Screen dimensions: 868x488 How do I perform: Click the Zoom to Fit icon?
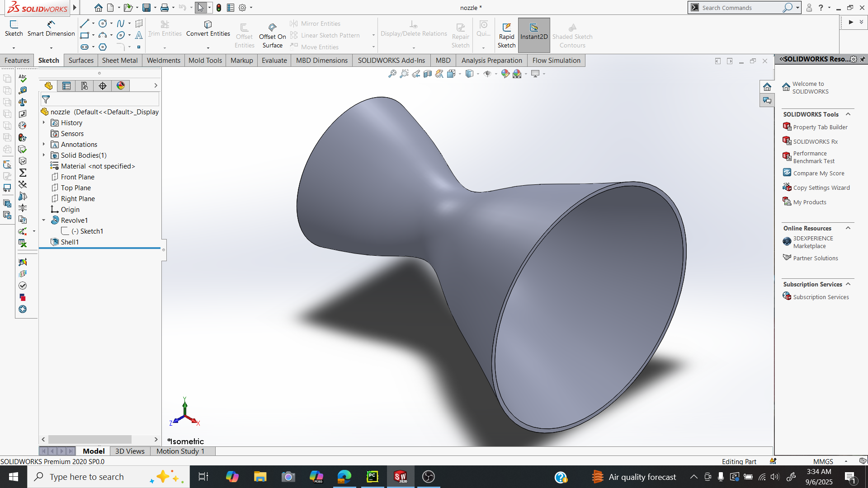point(392,74)
